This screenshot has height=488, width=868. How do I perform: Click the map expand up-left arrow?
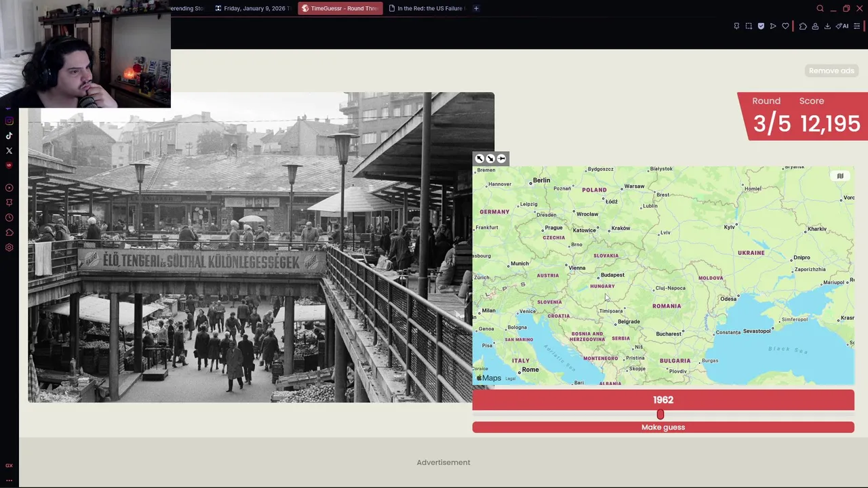[479, 159]
